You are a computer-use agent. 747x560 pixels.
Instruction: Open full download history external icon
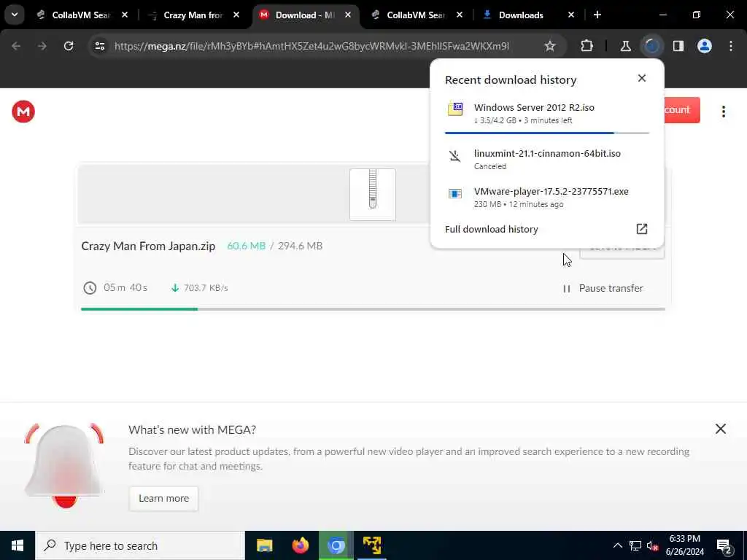[x=642, y=229]
